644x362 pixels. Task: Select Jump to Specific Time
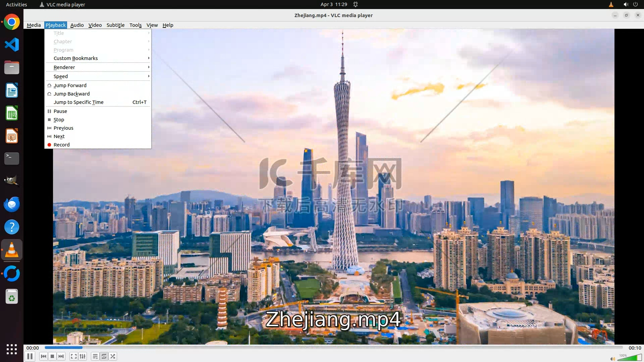[78, 102]
